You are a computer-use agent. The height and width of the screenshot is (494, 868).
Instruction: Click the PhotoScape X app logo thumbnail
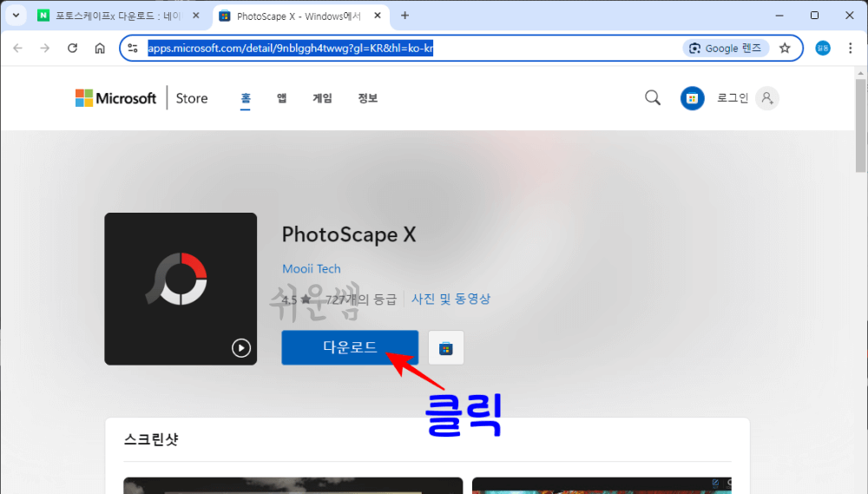pyautogui.click(x=181, y=288)
